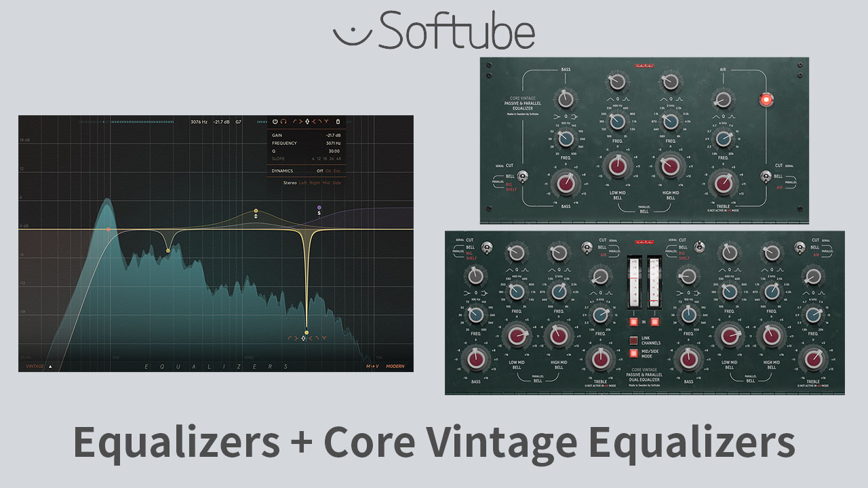Click the Softube logo at the top
The width and height of the screenshot is (868, 488).
click(x=434, y=30)
